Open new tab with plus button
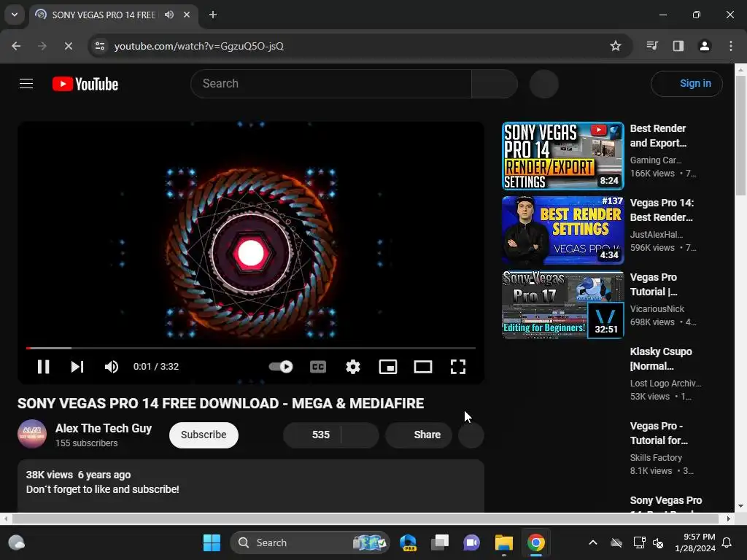The image size is (747, 560). coord(213,15)
